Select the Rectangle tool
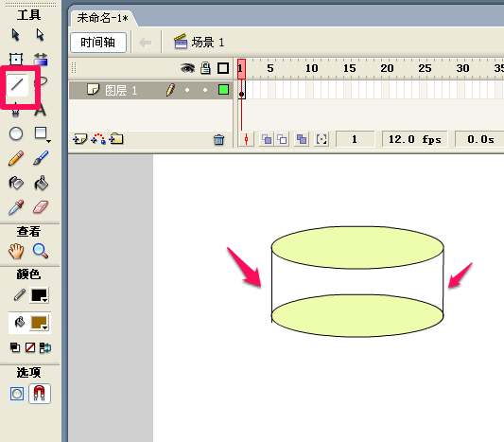The image size is (504, 442). point(41,133)
